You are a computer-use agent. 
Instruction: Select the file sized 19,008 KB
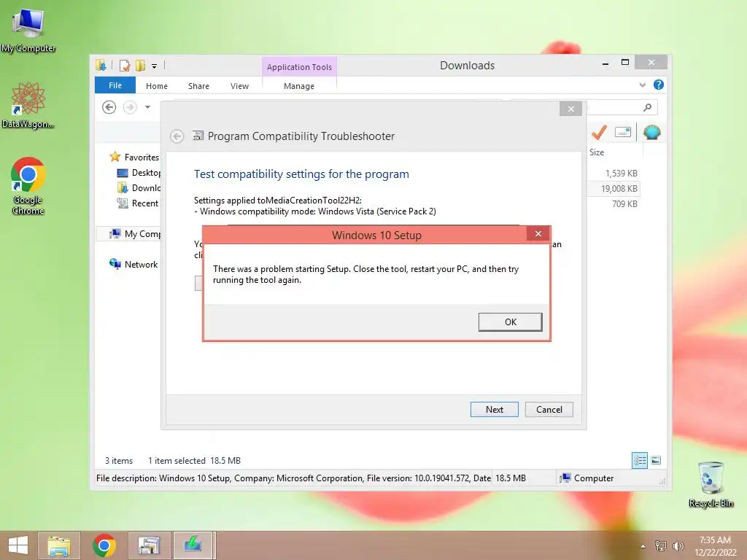click(619, 189)
